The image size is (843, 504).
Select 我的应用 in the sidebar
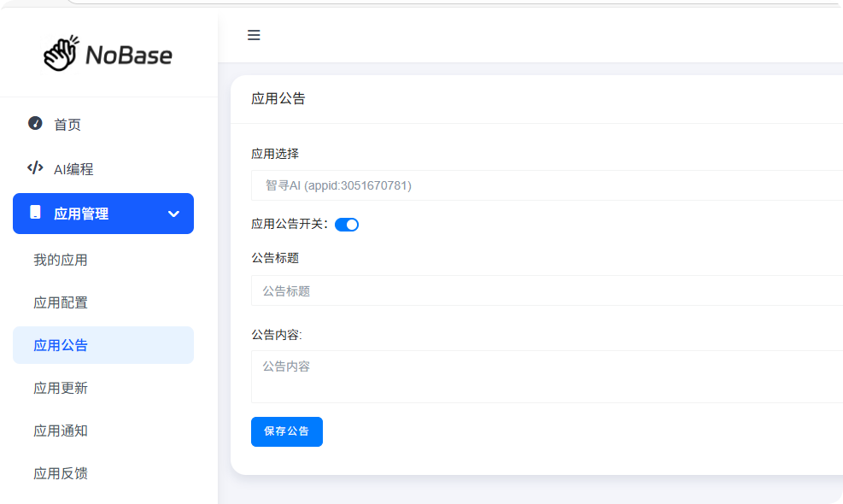[x=61, y=260]
